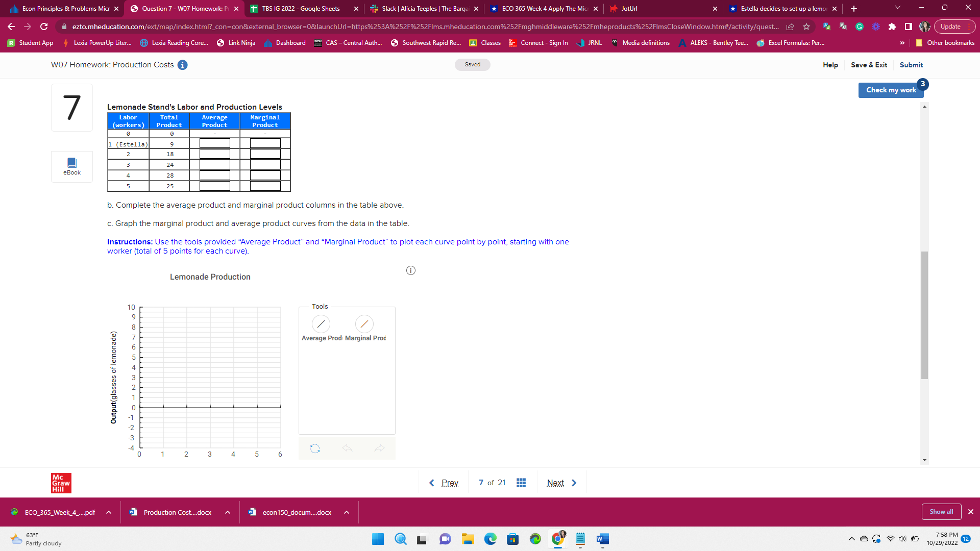Click the reset graph icon below the Tools panel

(315, 448)
